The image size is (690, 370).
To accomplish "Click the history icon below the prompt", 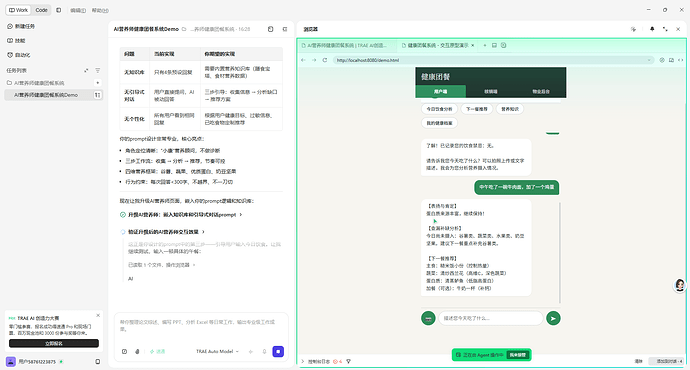I will tap(125, 352).
